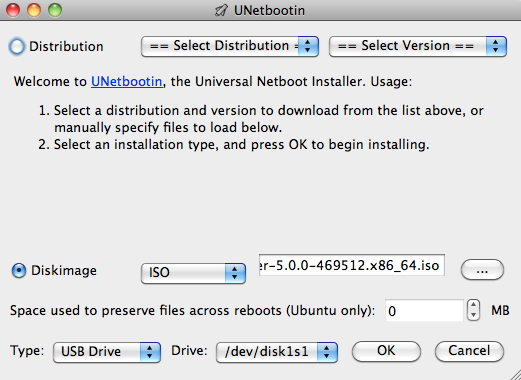Open the ISO disk image type dropdown
The width and height of the screenshot is (521, 380).
point(193,273)
